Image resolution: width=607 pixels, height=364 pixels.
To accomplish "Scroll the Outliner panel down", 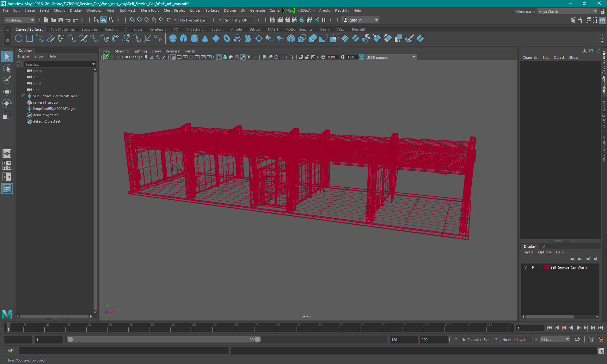I will [x=95, y=313].
